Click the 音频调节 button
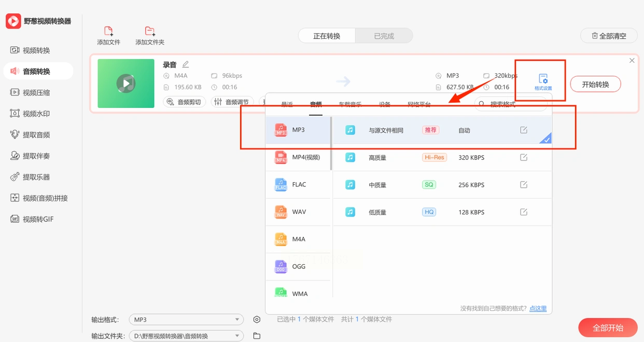The image size is (644, 342). (232, 102)
